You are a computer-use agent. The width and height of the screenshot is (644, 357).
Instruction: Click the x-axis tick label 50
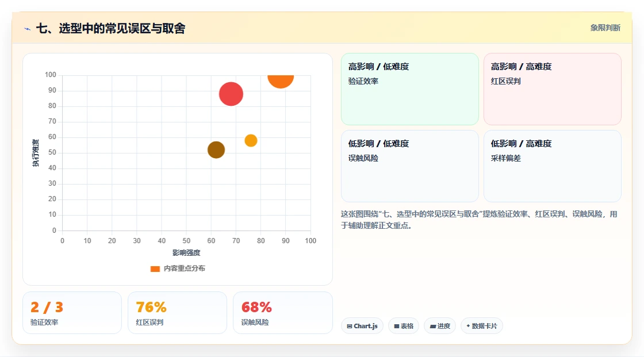click(186, 241)
